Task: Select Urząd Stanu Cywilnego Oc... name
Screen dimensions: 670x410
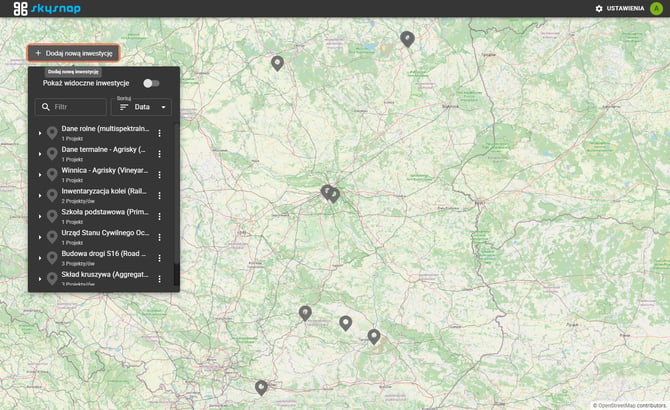Action: (105, 233)
